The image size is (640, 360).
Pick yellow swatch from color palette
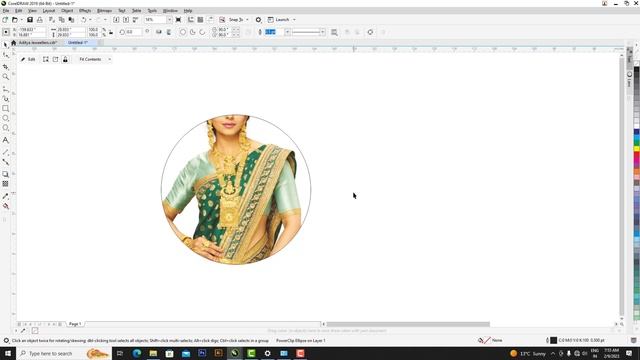point(636,149)
